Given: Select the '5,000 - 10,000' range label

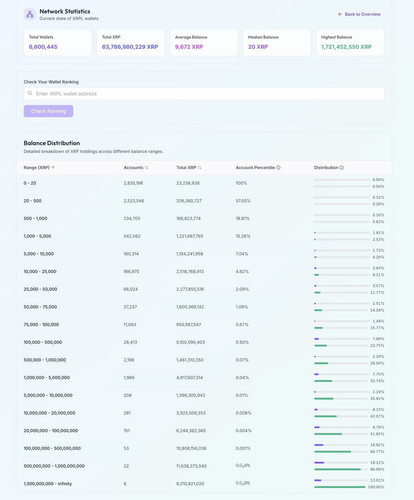Looking at the screenshot, I should click(x=39, y=254).
